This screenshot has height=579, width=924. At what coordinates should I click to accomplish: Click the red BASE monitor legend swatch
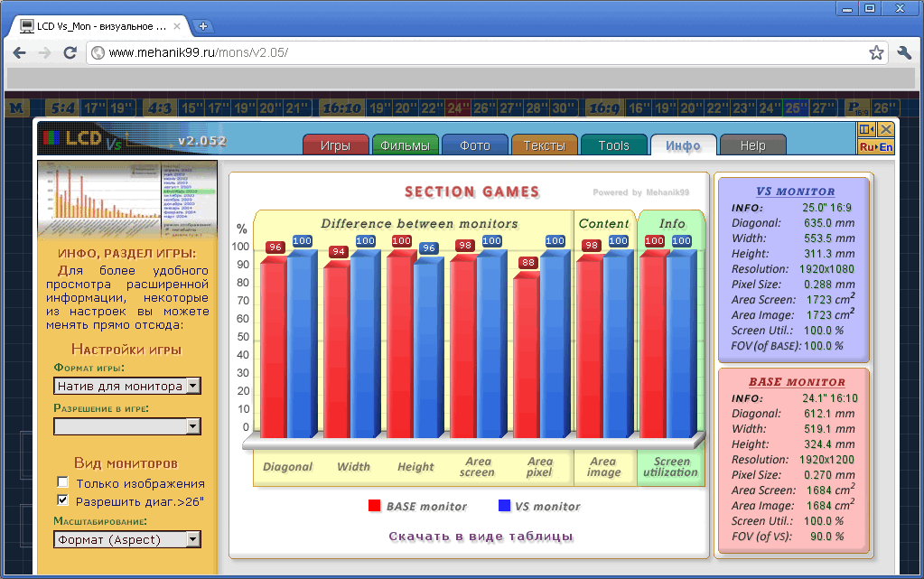(374, 505)
